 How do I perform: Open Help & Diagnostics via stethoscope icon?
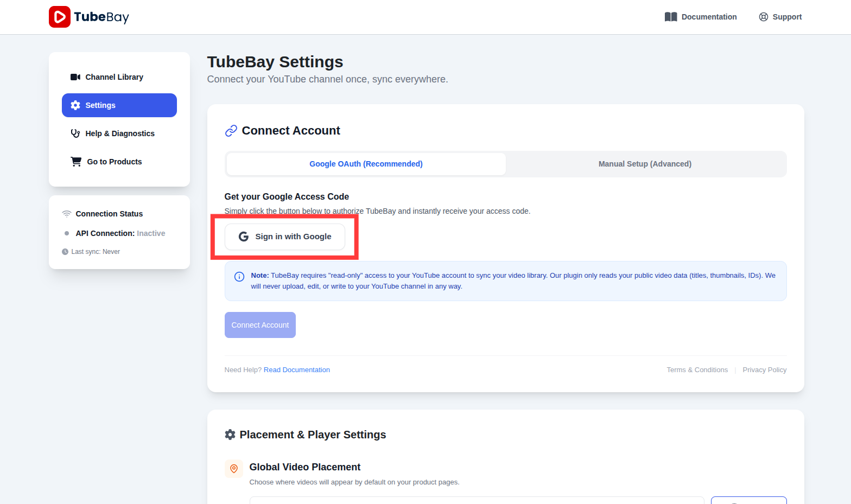75,133
